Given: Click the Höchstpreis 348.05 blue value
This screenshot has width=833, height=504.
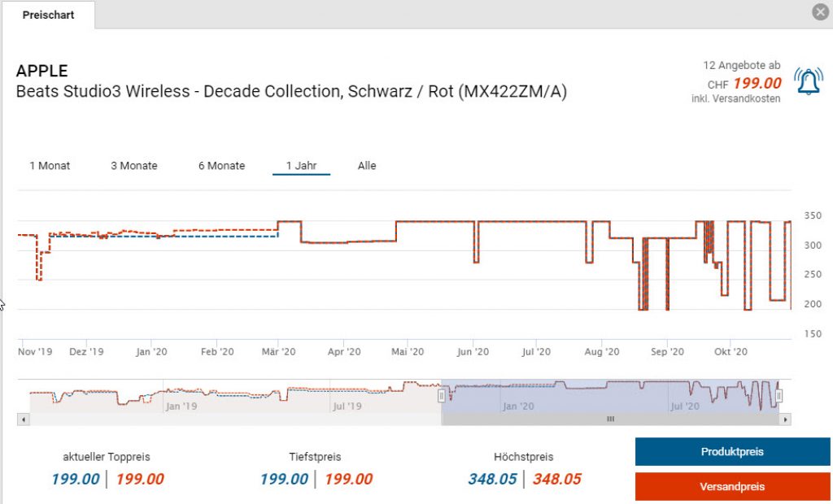Looking at the screenshot, I should 492,479.
